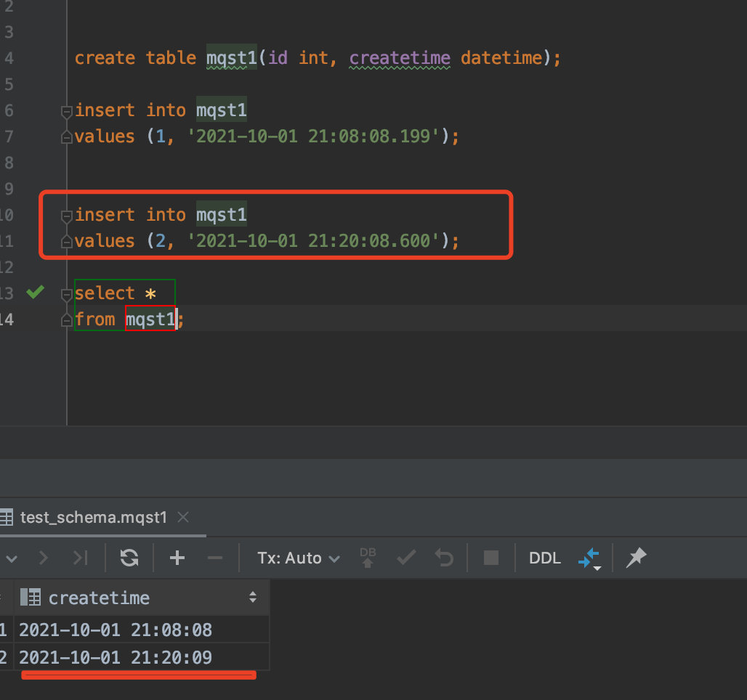This screenshot has width=747, height=700.
Task: Stop the running query with the square icon
Action: tap(491, 558)
